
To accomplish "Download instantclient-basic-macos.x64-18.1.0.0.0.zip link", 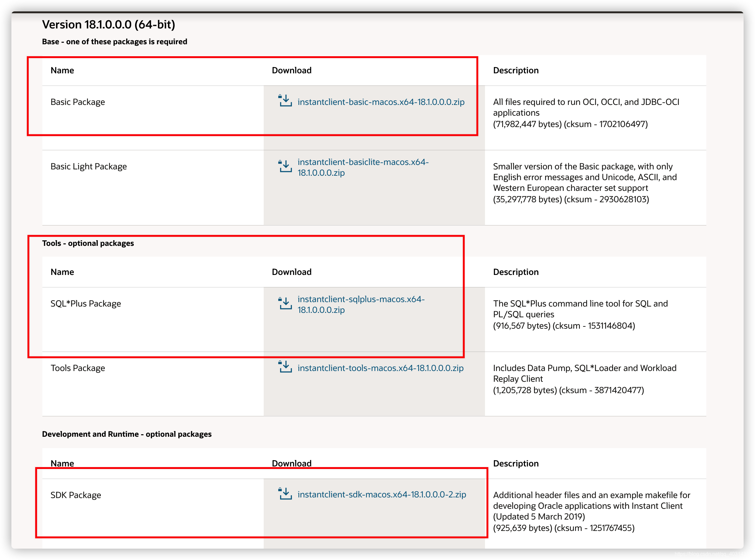I will click(x=381, y=102).
